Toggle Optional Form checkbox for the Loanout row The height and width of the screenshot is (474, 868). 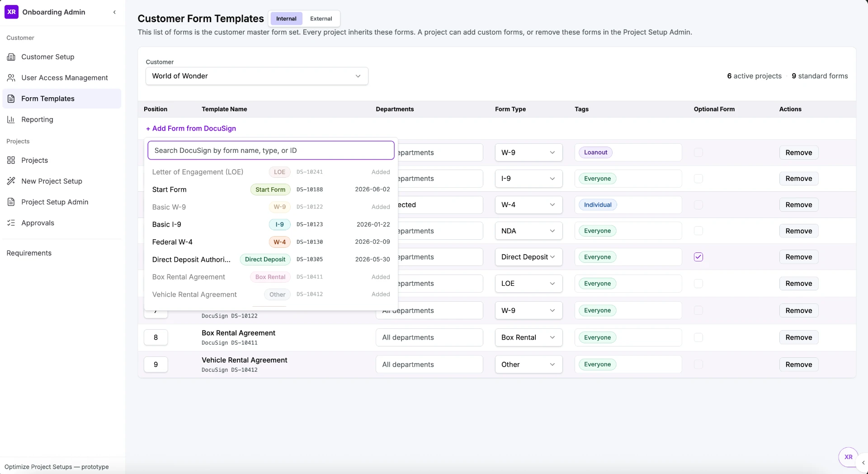point(698,152)
